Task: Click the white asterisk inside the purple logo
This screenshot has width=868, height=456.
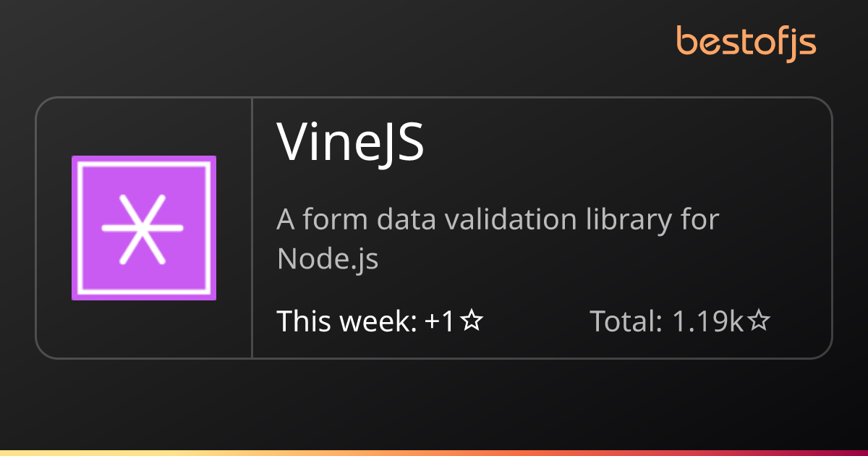Action: coord(142,228)
